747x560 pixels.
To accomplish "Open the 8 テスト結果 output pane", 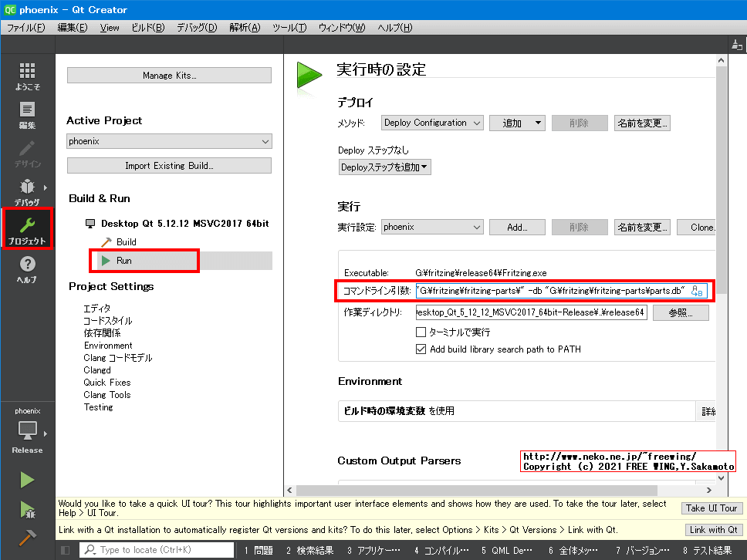I will 707,551.
